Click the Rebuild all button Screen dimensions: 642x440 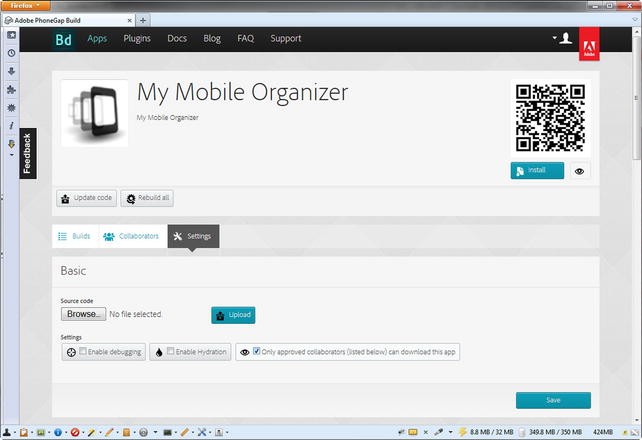[x=147, y=198]
